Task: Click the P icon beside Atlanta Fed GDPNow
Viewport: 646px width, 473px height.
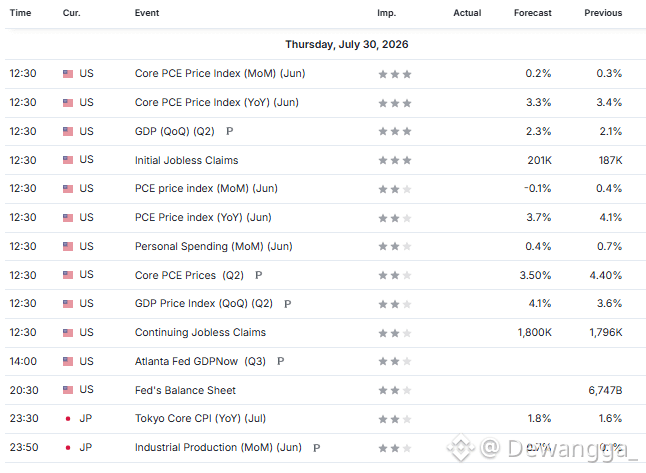Action: 281,361
